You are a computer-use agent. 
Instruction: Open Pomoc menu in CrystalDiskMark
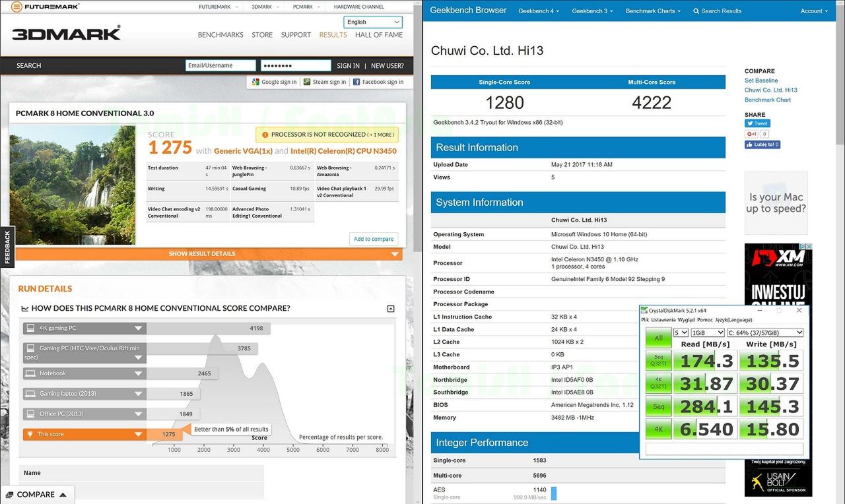pos(705,320)
